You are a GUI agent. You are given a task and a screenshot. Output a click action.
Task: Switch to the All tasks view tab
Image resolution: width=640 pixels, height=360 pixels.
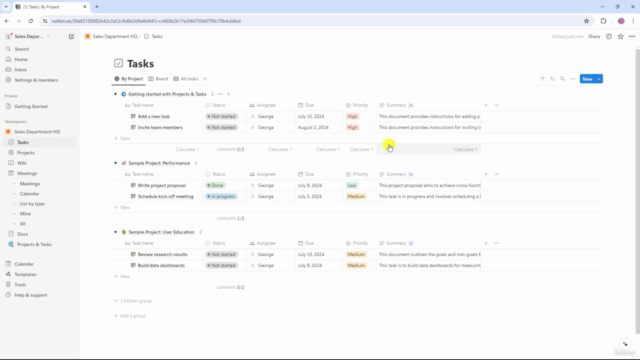(186, 79)
